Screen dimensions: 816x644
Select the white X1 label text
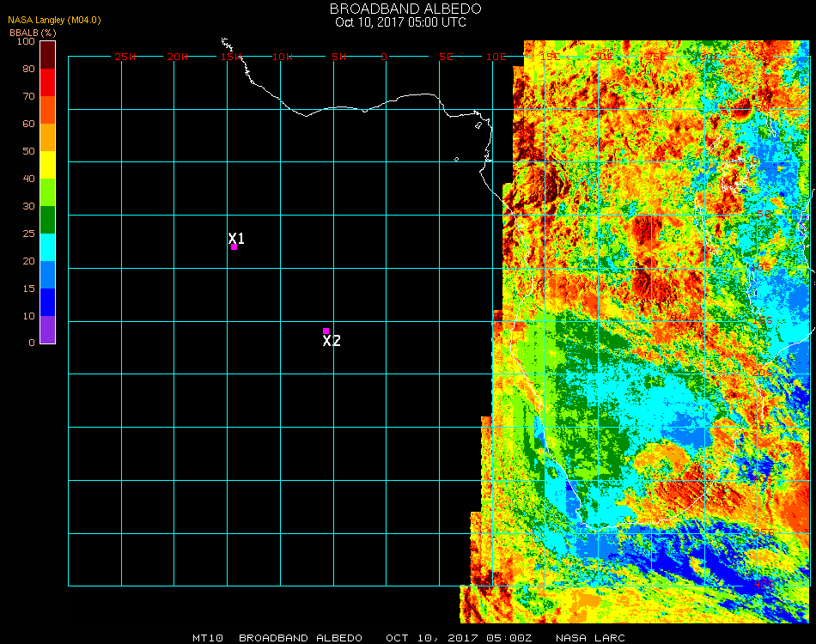pyautogui.click(x=236, y=238)
